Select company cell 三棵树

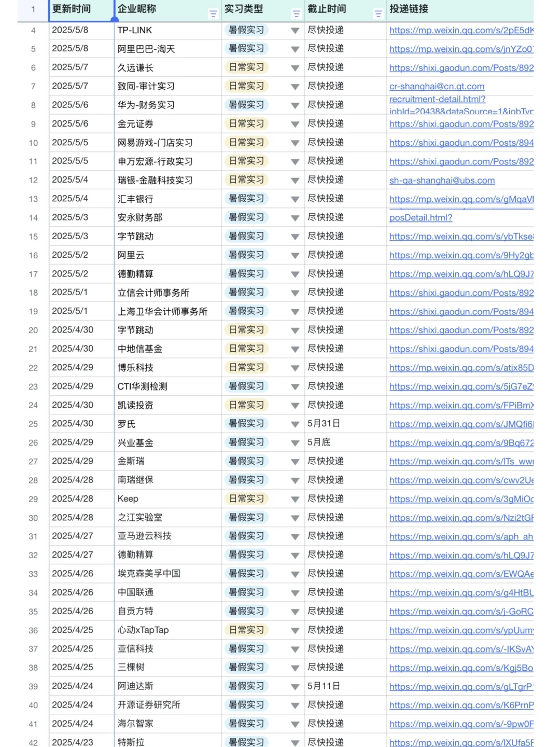(167, 668)
